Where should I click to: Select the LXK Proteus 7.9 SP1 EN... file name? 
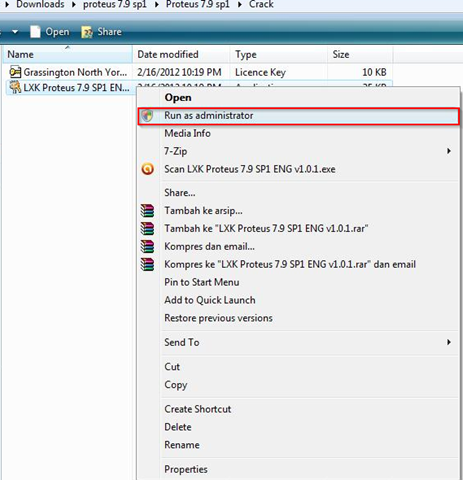76,88
